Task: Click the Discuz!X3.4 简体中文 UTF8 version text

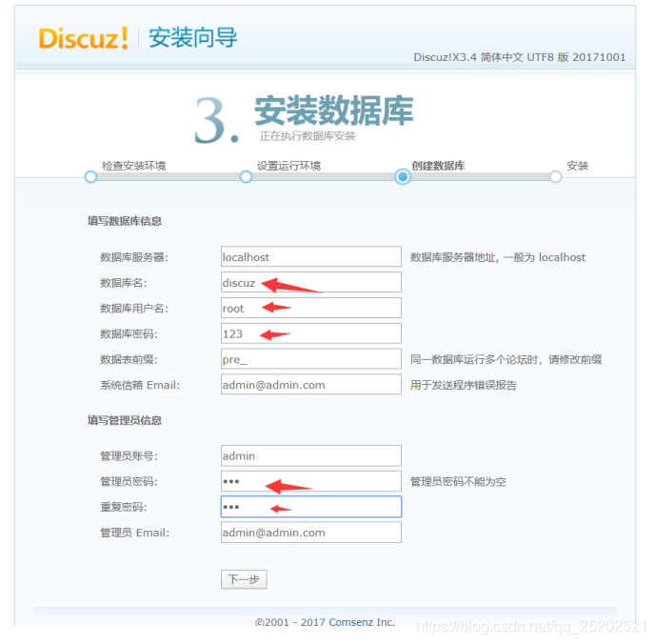Action: coord(519,57)
